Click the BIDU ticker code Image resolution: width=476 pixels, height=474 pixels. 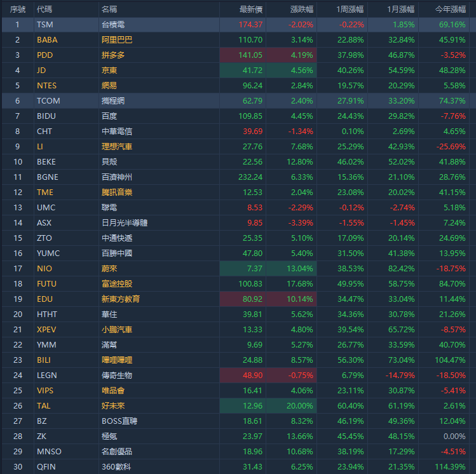tap(46, 116)
